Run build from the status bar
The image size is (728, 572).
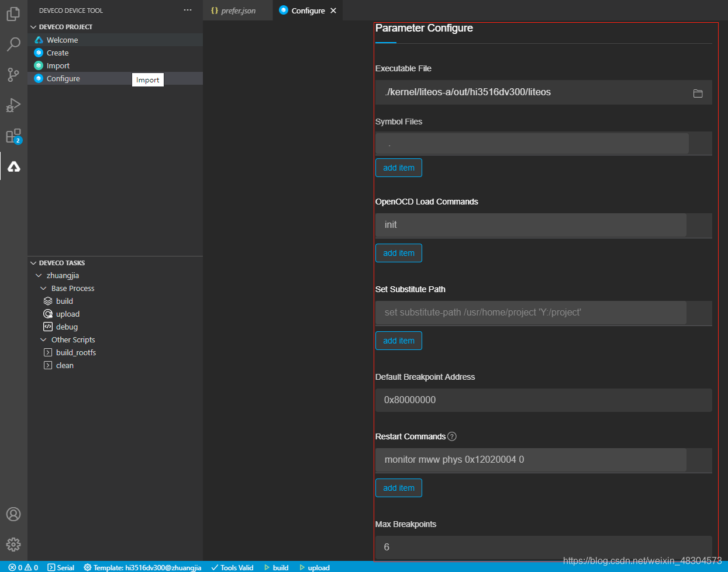[276, 567]
